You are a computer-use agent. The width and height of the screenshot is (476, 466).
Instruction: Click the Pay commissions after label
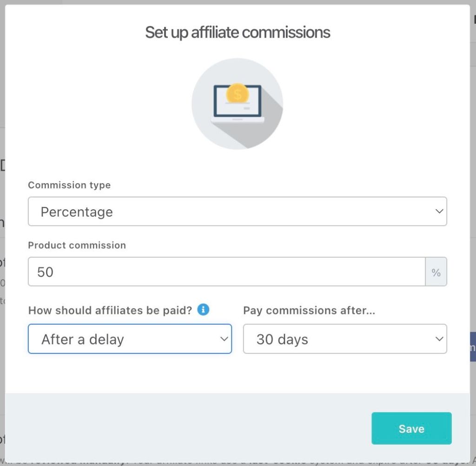pyautogui.click(x=309, y=310)
